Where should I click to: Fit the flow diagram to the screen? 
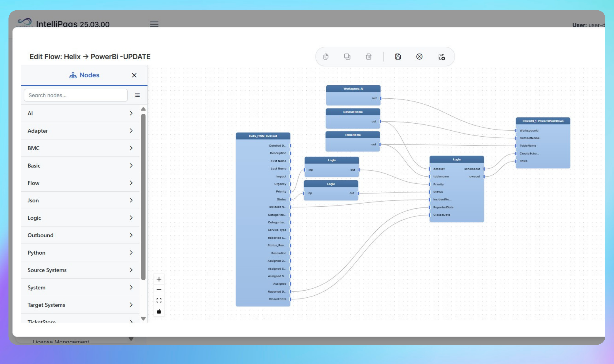click(159, 300)
